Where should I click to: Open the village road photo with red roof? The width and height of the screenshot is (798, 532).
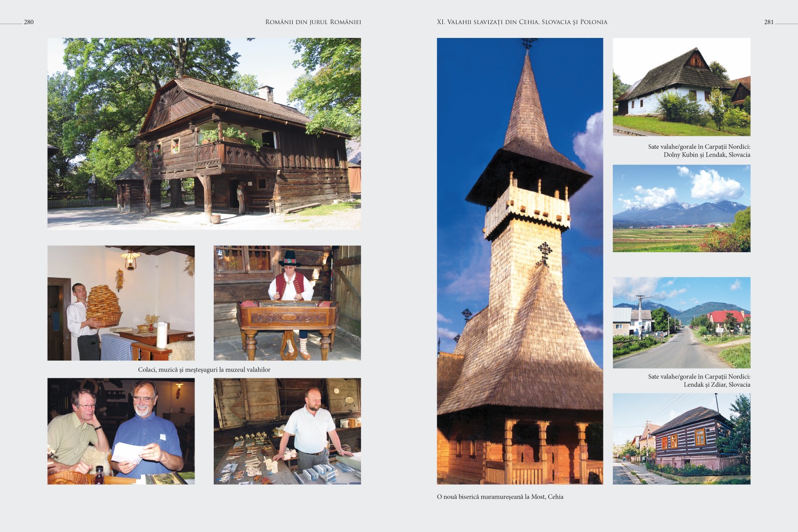681,323
